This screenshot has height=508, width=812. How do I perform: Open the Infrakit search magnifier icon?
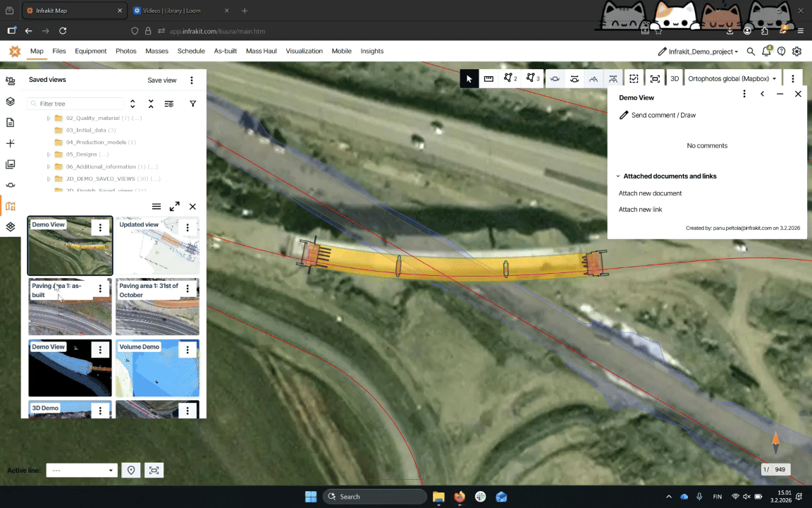pos(751,52)
